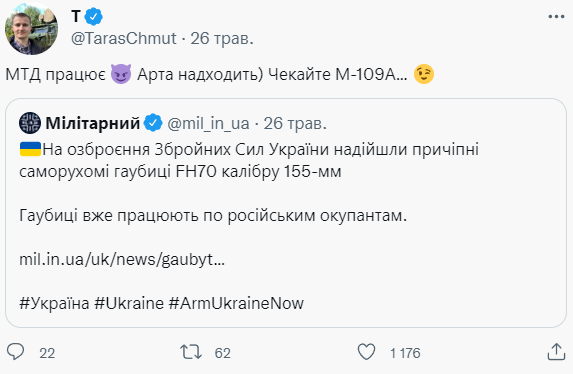573x374 pixels.
Task: Open the mil.in.ua/uk/news/gaubyt… link
Action: click(x=122, y=260)
